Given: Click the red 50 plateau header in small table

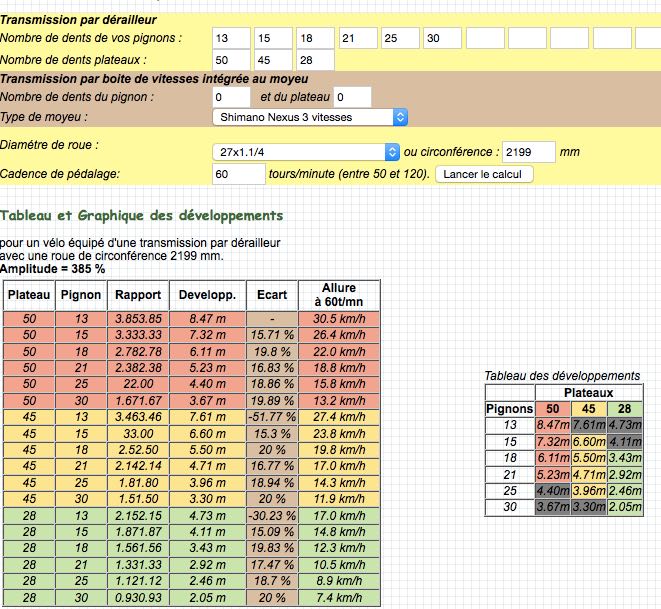Looking at the screenshot, I should (553, 409).
